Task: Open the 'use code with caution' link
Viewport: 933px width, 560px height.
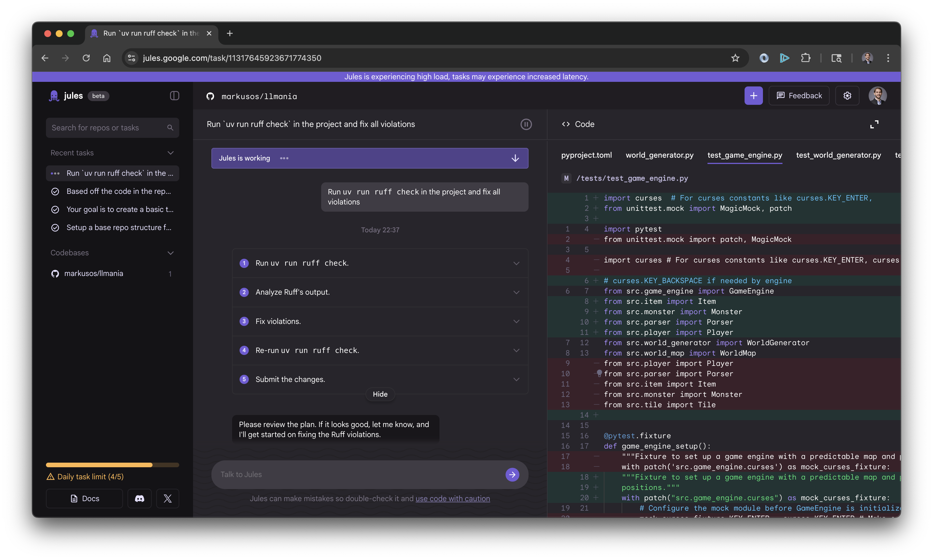Action: coord(452,499)
